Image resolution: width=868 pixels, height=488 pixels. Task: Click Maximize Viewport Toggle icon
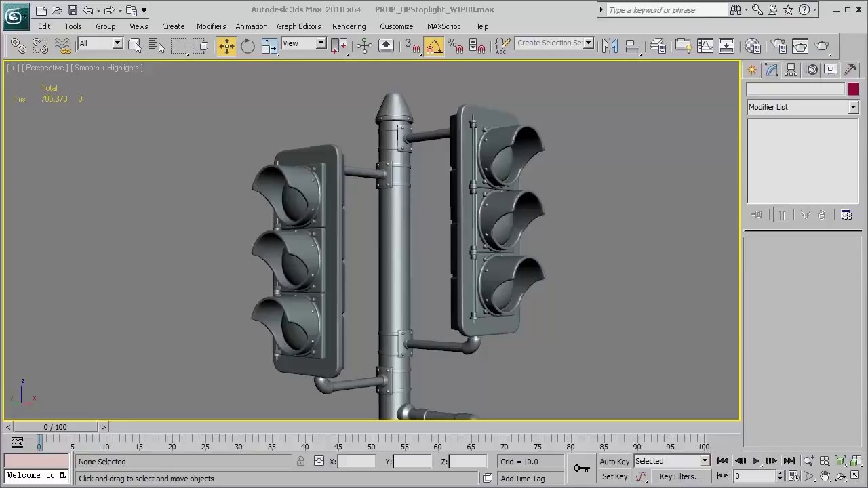855,476
